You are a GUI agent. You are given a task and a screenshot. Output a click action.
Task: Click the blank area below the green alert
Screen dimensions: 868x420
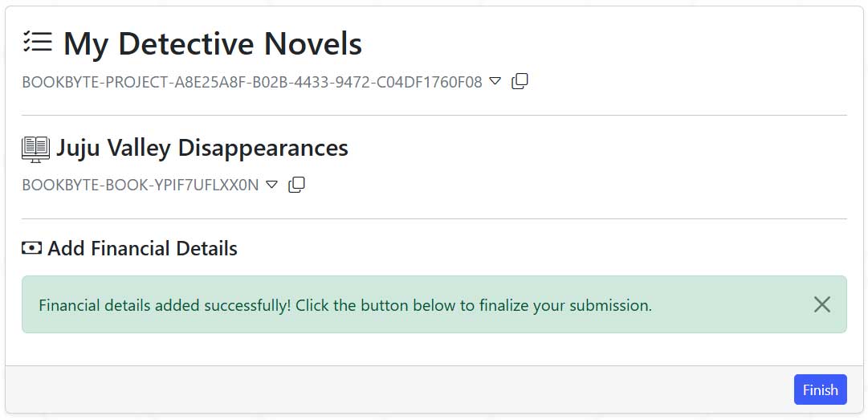coord(434,349)
